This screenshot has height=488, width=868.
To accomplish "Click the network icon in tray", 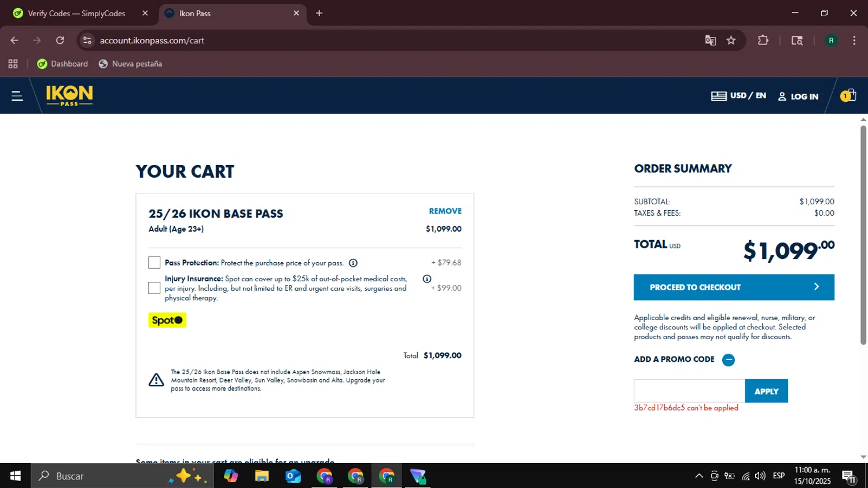I will tap(745, 476).
